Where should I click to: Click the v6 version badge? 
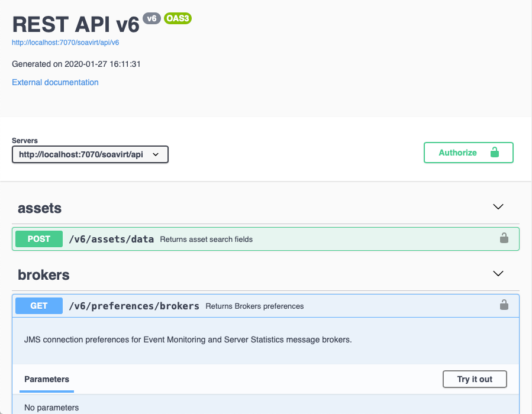coord(151,18)
